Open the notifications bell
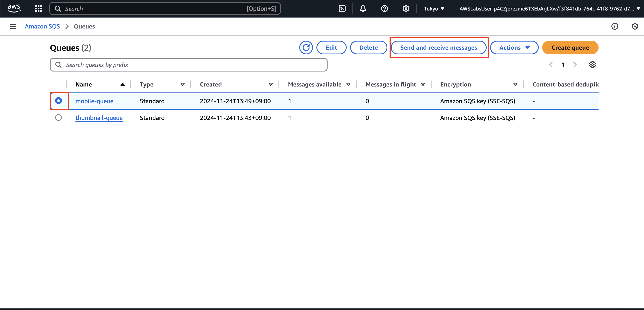The height and width of the screenshot is (310, 644). pos(363,9)
